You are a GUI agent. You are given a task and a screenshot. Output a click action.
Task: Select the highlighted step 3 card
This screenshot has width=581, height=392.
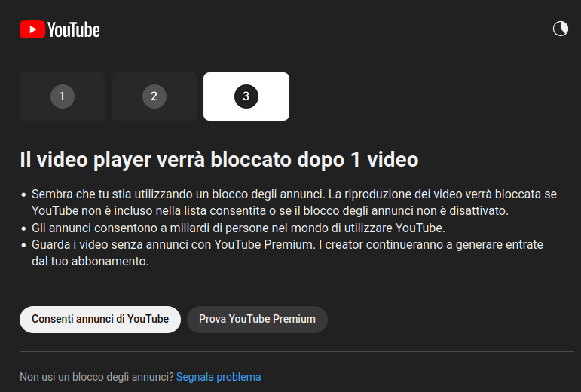tap(246, 96)
